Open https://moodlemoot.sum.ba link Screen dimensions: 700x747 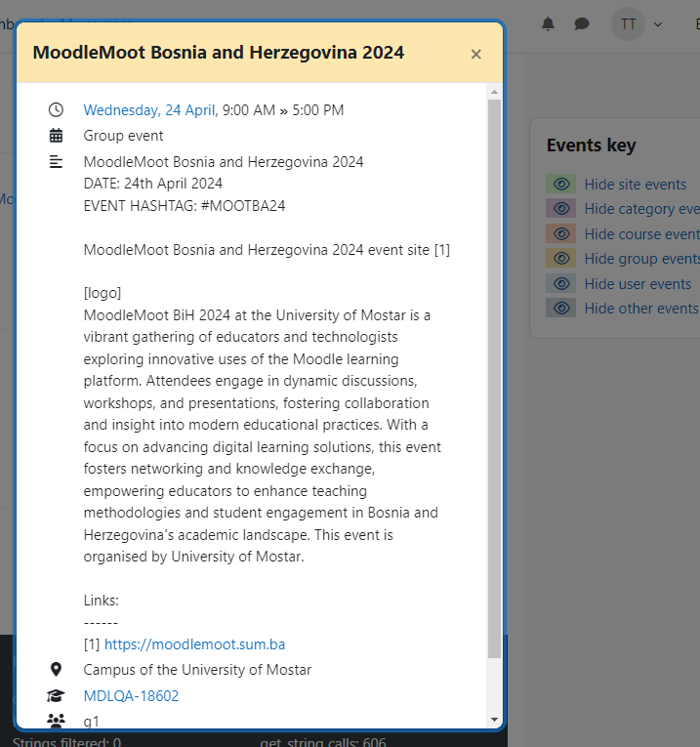tap(194, 644)
